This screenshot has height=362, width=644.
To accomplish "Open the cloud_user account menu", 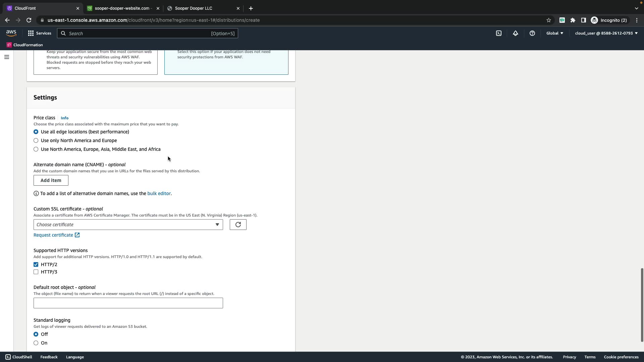I will tap(606, 33).
